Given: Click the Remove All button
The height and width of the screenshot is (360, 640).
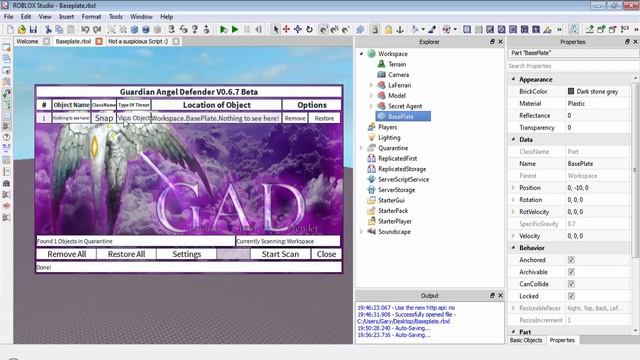Looking at the screenshot, I should point(67,254).
